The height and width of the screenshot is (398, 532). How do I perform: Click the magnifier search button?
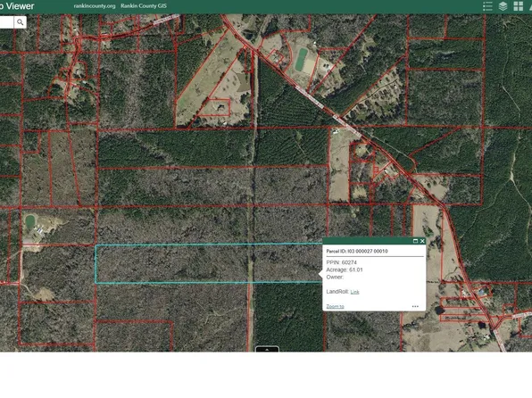coord(20,22)
